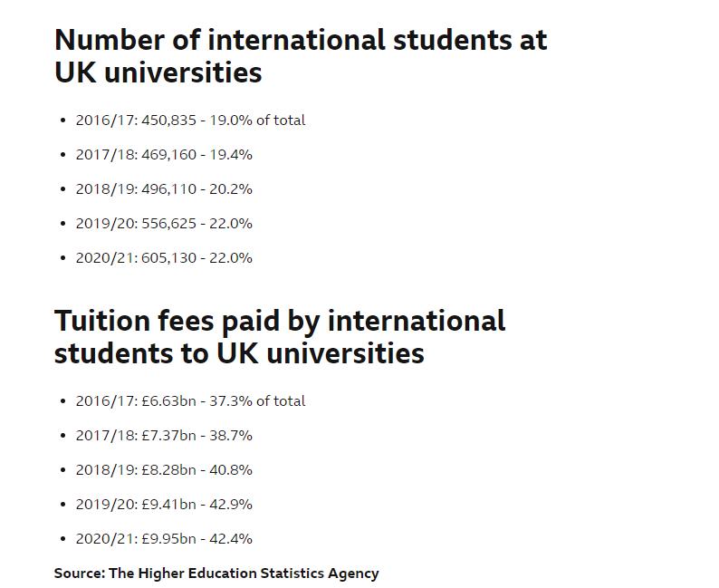Click the 20.2% percentage value
This screenshot has height=588, width=719.
pos(231,189)
